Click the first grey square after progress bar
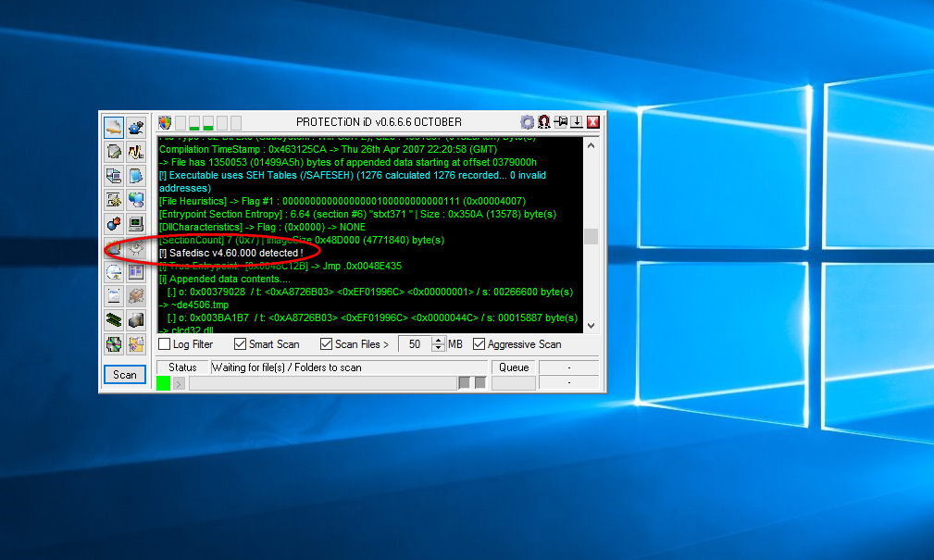The width and height of the screenshot is (934, 560). [x=465, y=383]
